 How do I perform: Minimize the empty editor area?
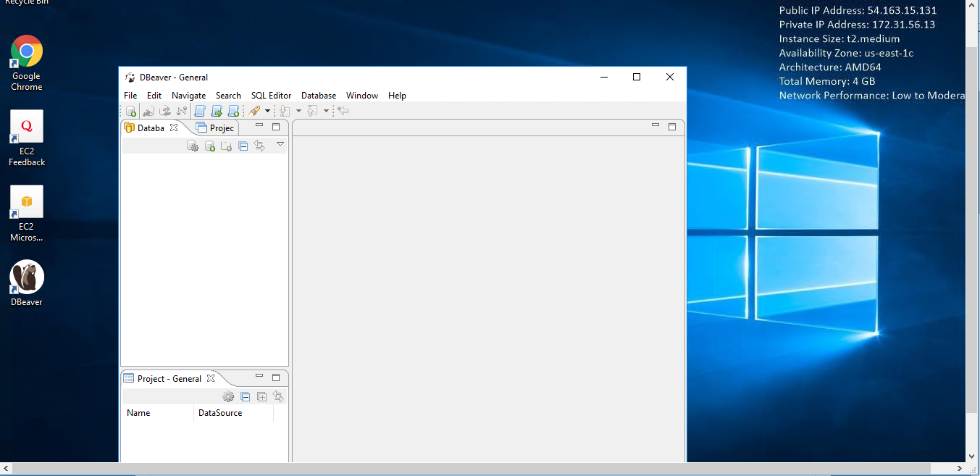(656, 126)
